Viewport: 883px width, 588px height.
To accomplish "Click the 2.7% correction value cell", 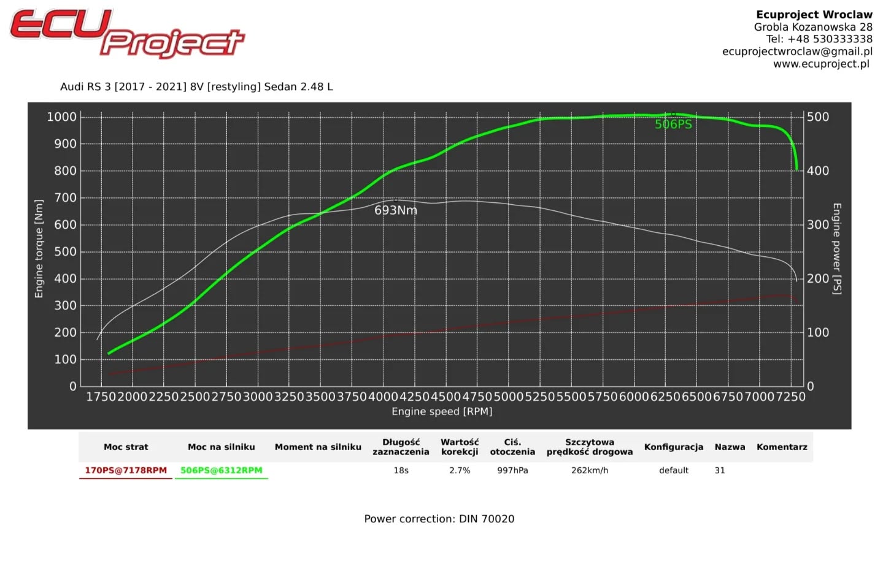I will (x=460, y=470).
